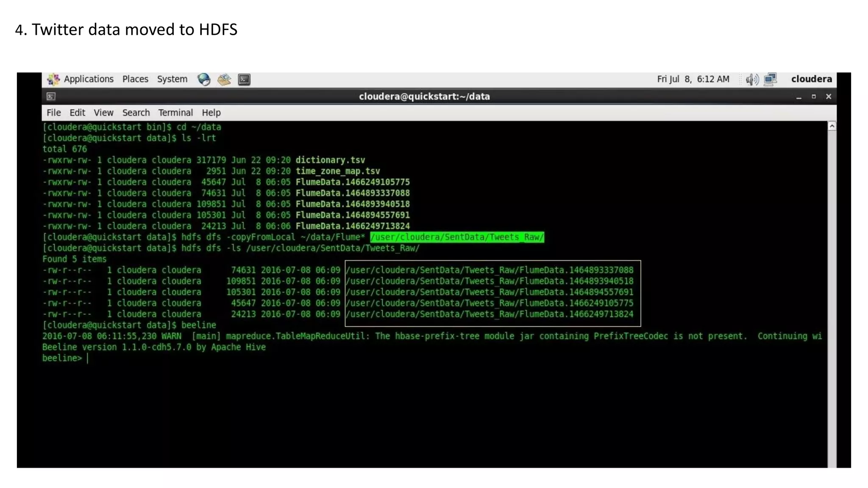The width and height of the screenshot is (868, 488).
Task: Open the terminal Help menu
Action: 211,113
